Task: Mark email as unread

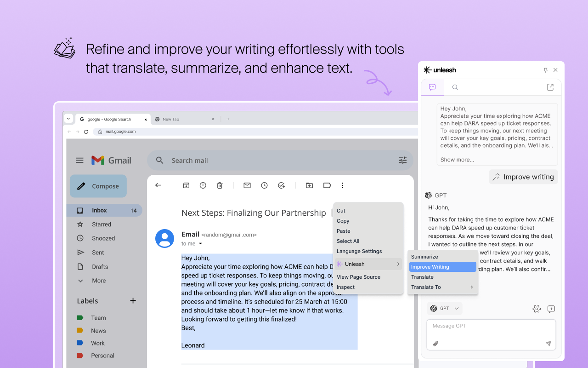Action: [247, 185]
